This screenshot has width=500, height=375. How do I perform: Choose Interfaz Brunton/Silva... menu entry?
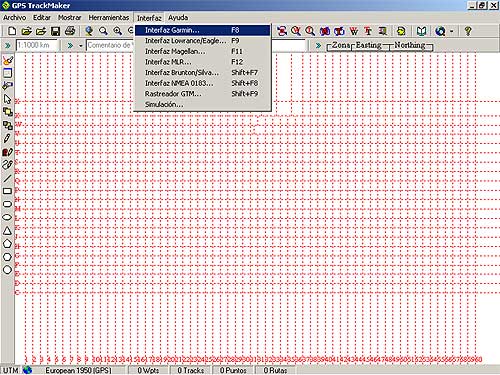click(202, 73)
